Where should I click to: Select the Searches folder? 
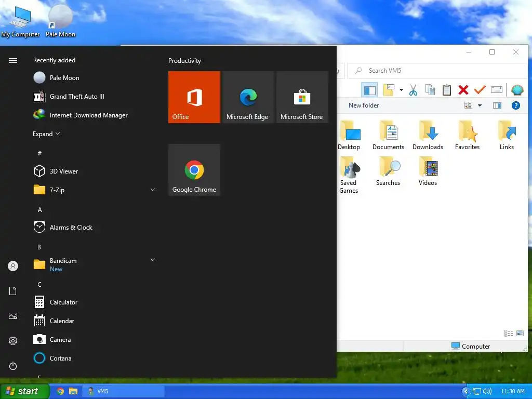coord(388,171)
